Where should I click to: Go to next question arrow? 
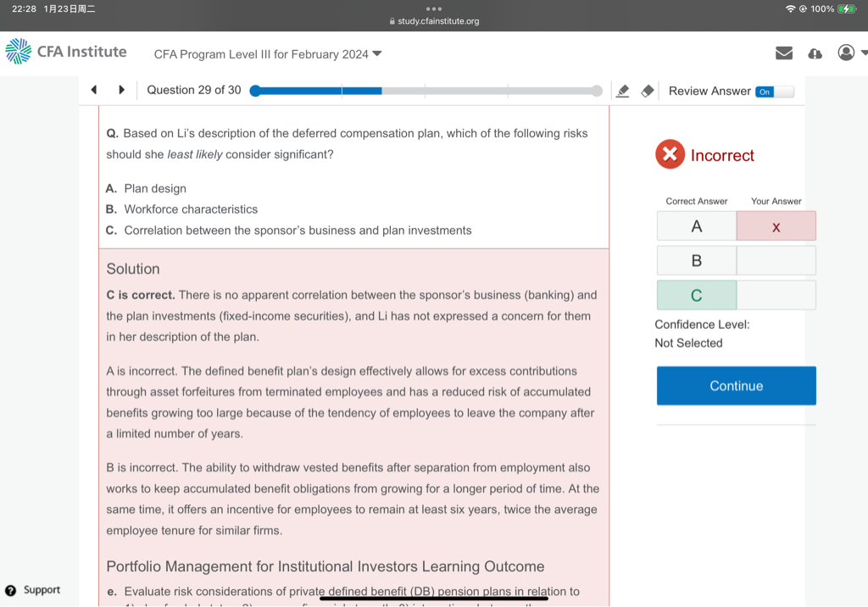[x=121, y=90]
